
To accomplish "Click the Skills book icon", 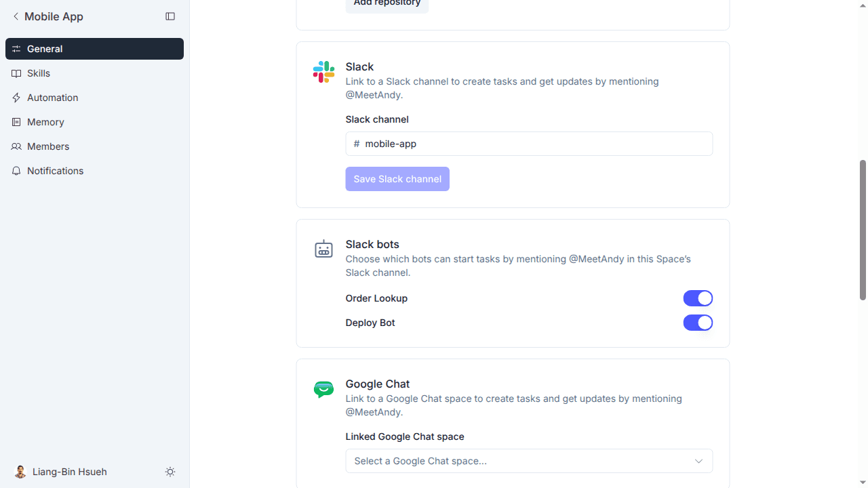I will click(16, 73).
